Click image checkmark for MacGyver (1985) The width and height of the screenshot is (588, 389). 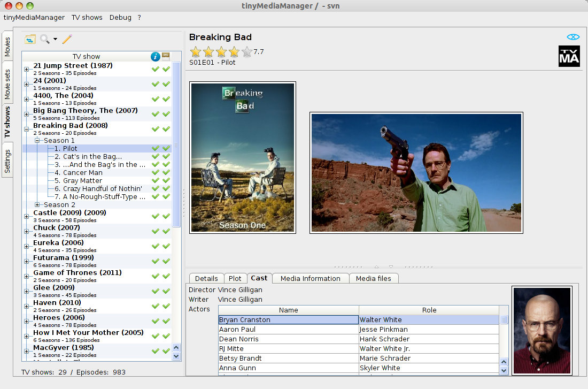(x=166, y=351)
